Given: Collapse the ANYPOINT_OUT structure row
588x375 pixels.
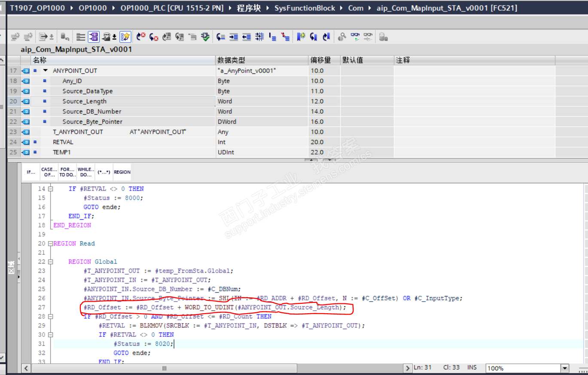Looking at the screenshot, I should 45,70.
